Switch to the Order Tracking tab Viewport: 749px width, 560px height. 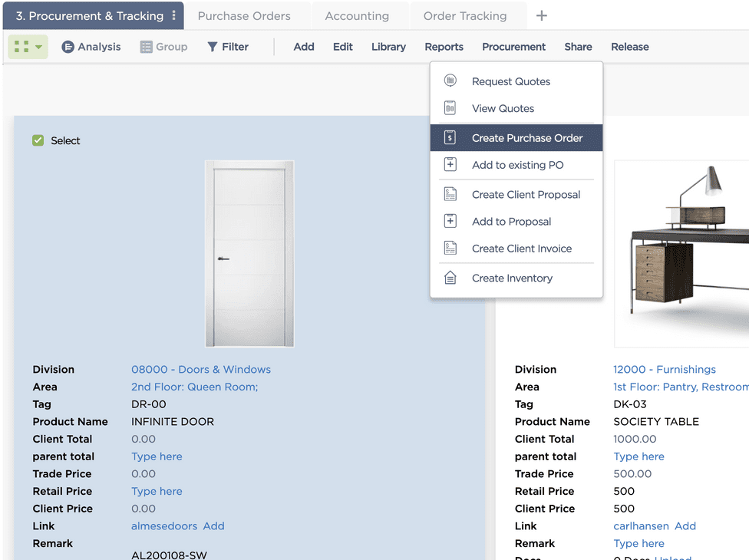[x=465, y=15]
